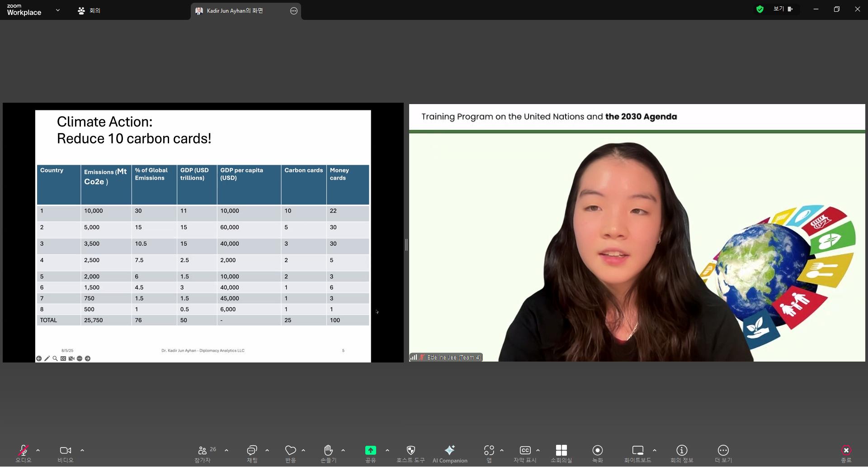The image size is (868, 467).
Task: Open the breakout rooms grid icon
Action: point(561,451)
